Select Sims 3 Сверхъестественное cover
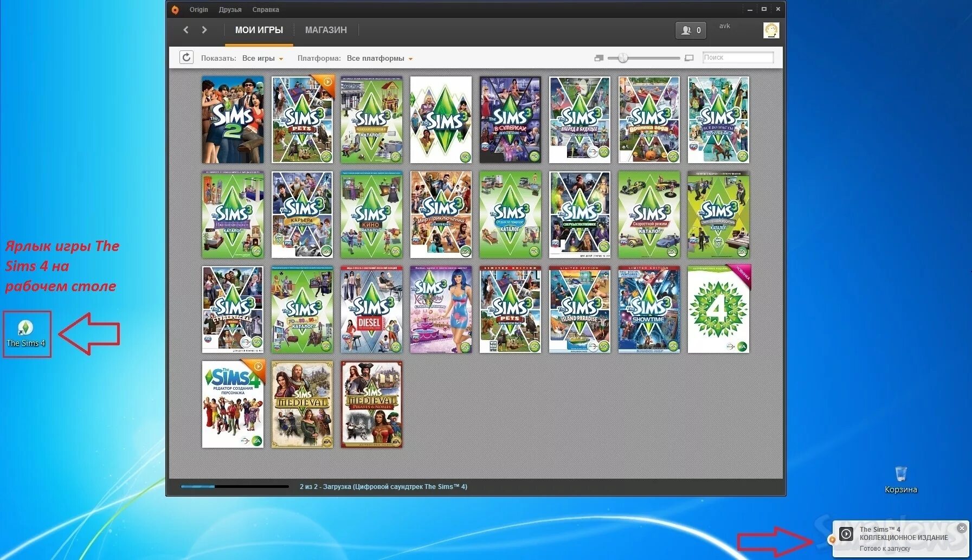Image resolution: width=972 pixels, height=560 pixels. tap(580, 215)
